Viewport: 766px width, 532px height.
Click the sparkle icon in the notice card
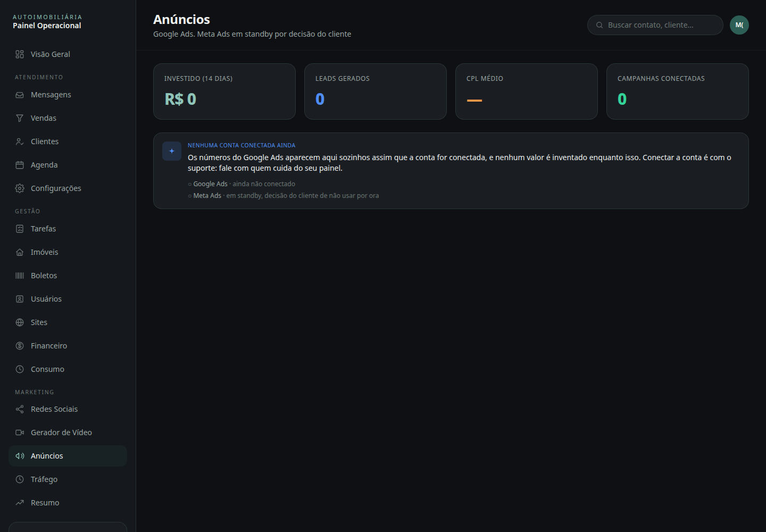pyautogui.click(x=172, y=151)
